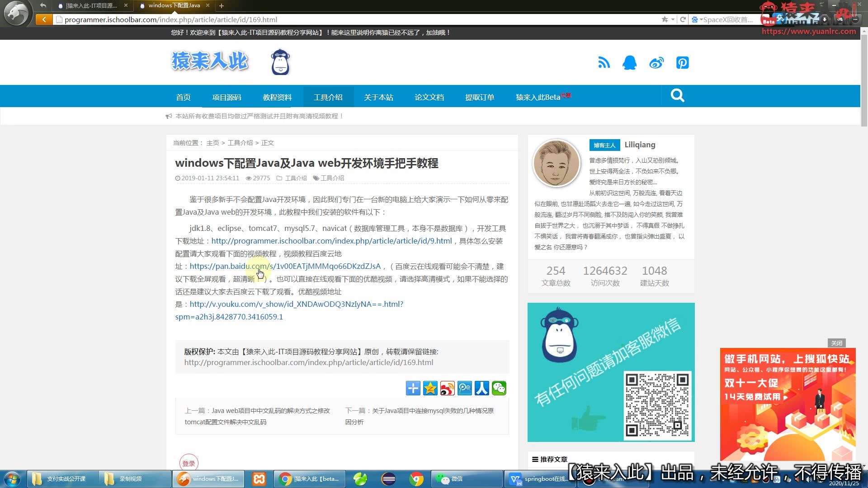Image resolution: width=868 pixels, height=488 pixels.
Task: Open Windows Start button
Action: click(12, 479)
